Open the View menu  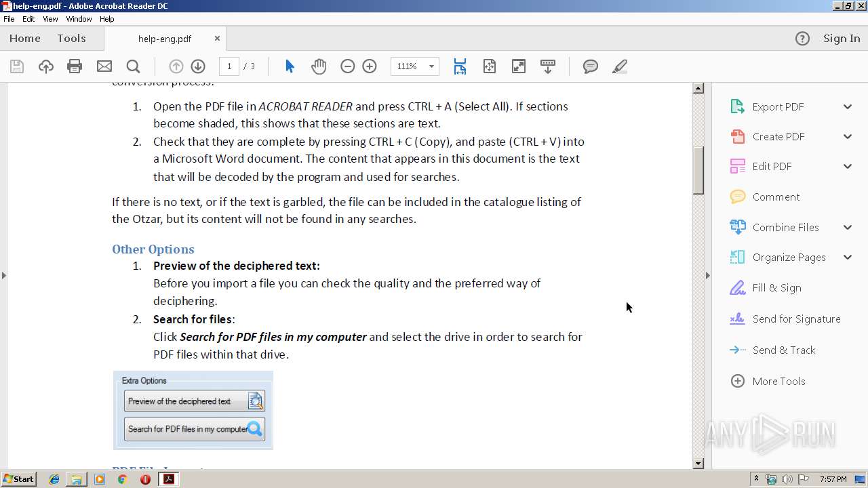pyautogui.click(x=50, y=19)
